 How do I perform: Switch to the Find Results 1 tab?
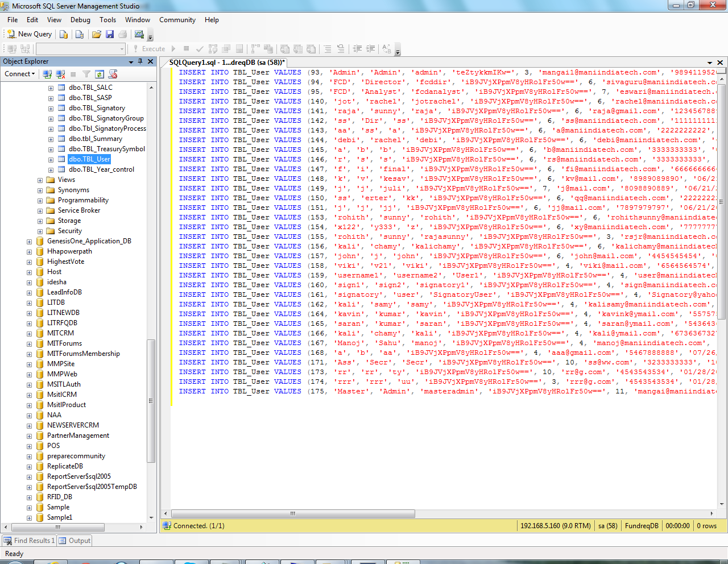click(29, 541)
